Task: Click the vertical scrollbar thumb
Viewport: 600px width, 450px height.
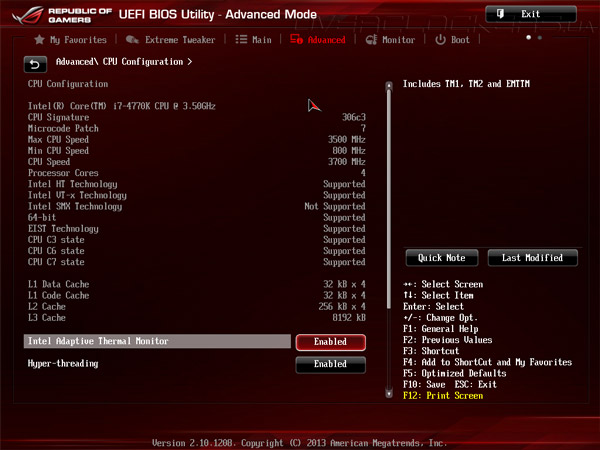Action: [x=389, y=199]
